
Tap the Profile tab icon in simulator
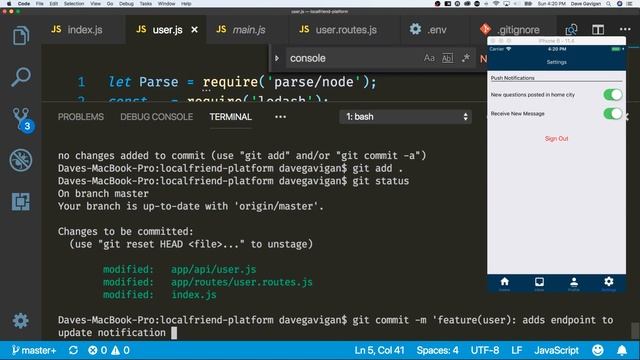574,283
